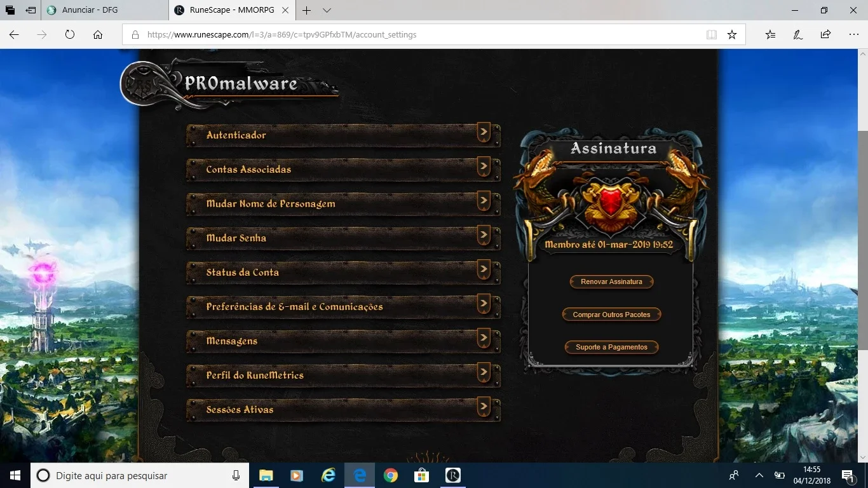868x488 pixels.
Task: Open reading view icon in address bar
Action: tap(712, 35)
